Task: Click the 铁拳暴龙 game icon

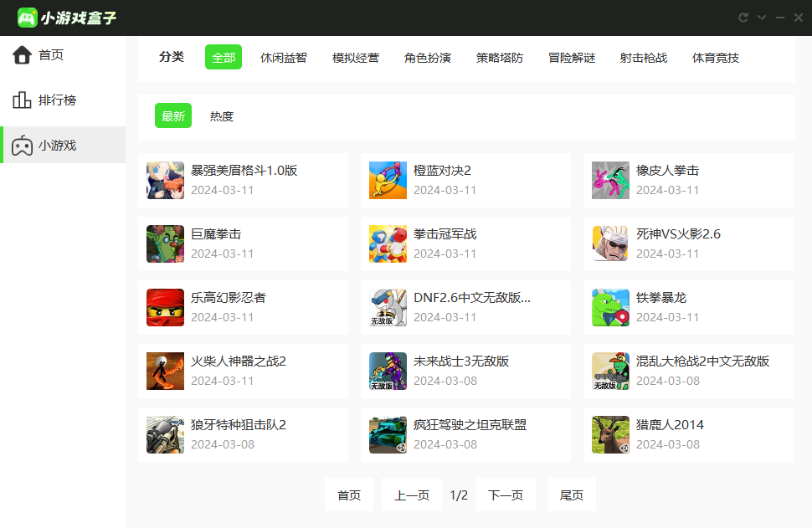Action: tap(610, 307)
